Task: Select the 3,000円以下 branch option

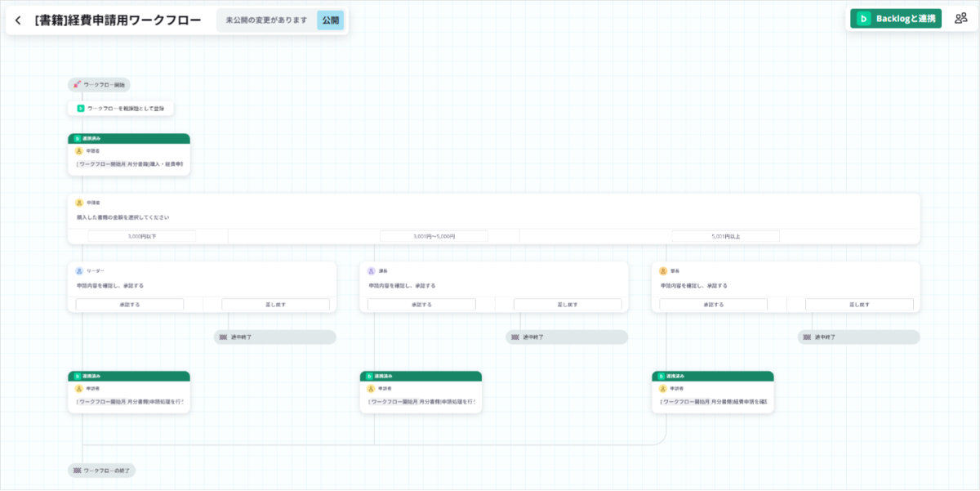Action: (x=142, y=236)
